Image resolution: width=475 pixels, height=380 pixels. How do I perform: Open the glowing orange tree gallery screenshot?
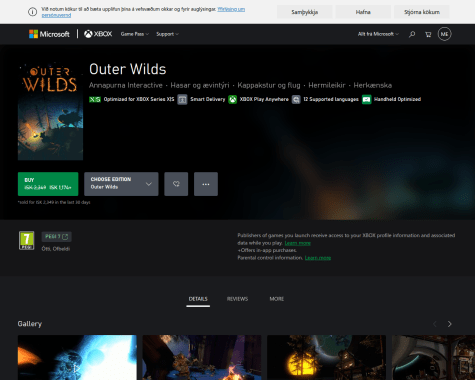coord(327,357)
